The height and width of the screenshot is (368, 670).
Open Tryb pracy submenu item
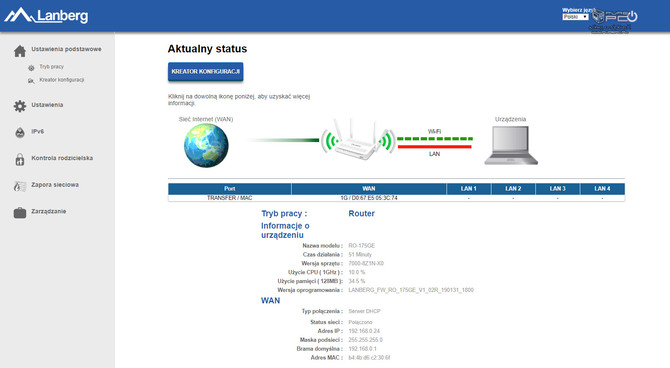coord(51,67)
